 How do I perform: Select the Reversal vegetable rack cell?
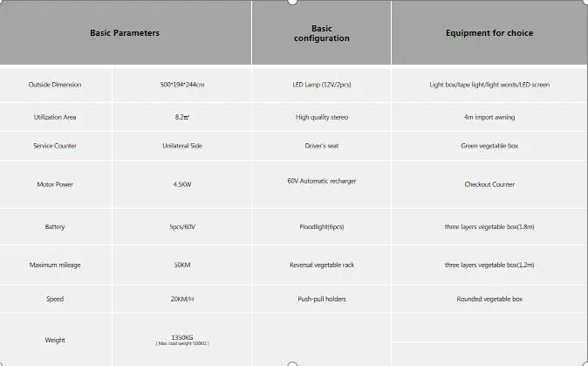pos(321,265)
